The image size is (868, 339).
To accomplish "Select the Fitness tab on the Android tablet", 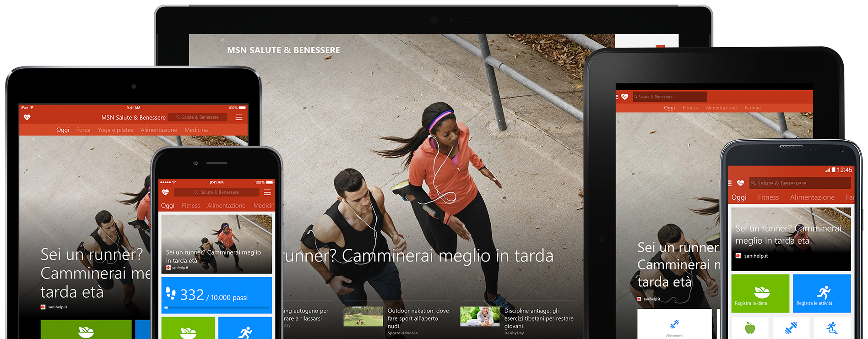I will pos(690,108).
